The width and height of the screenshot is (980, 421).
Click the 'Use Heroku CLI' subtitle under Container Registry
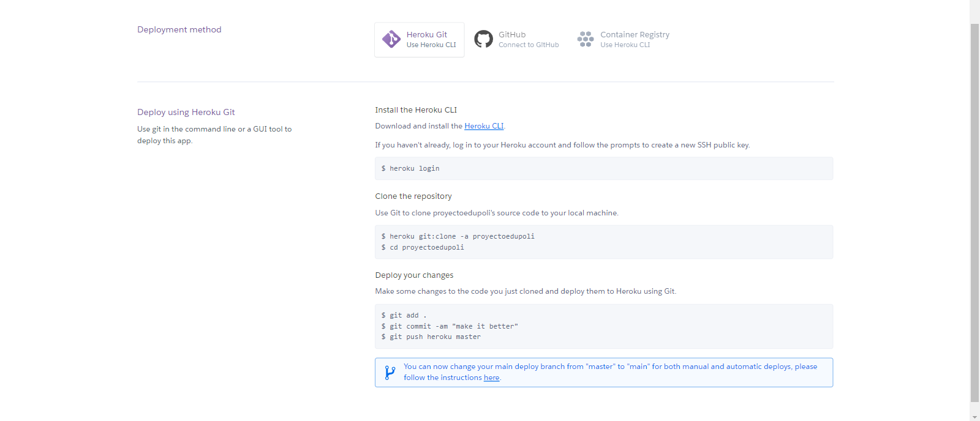tap(625, 45)
